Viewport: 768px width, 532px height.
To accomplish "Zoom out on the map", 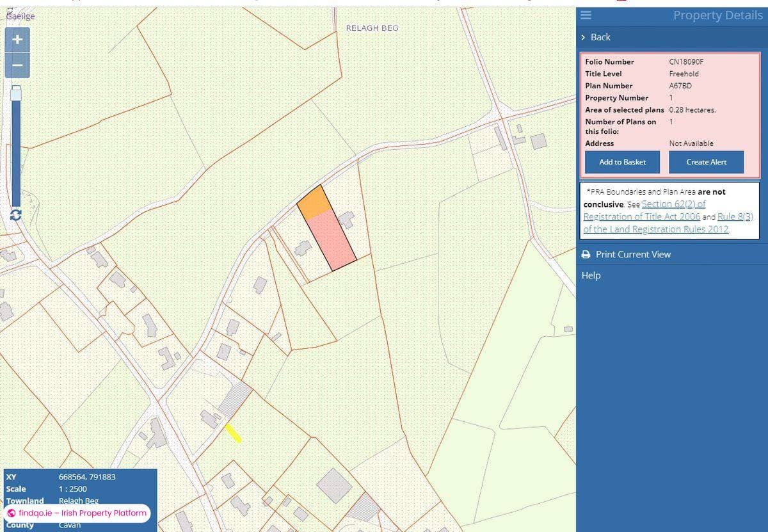I will click(17, 65).
